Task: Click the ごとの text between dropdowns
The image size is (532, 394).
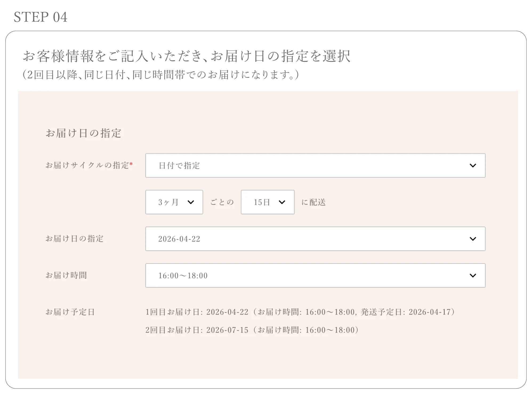Action: coord(221,202)
